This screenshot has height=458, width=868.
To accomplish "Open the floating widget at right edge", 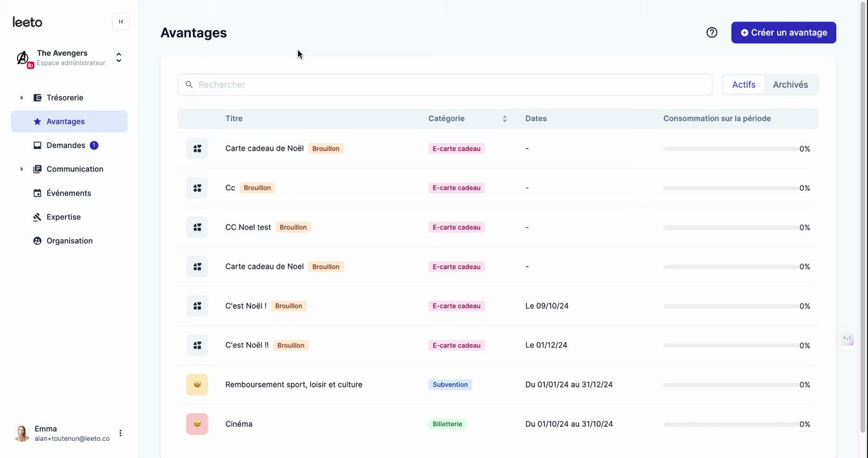I will (847, 338).
